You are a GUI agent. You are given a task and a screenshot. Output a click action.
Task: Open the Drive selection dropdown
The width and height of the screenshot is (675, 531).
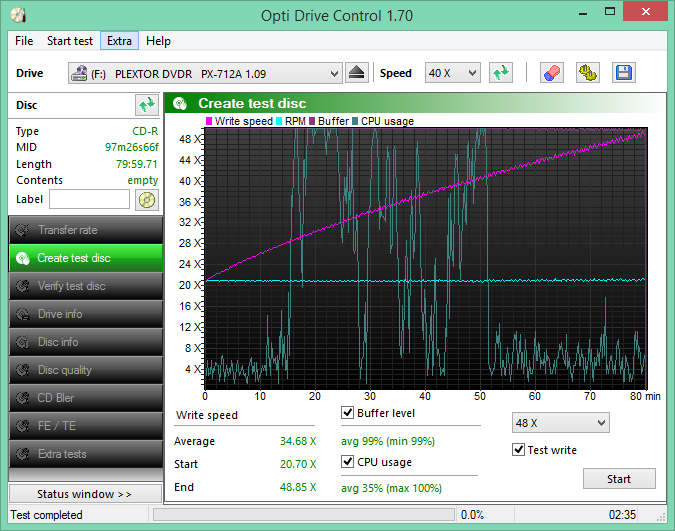coord(205,73)
